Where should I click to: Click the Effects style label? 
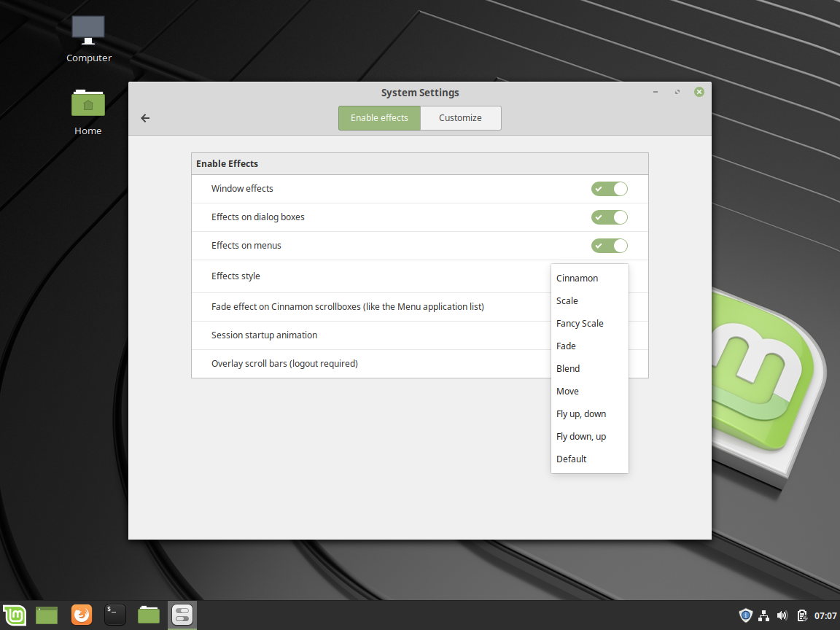pyautogui.click(x=236, y=276)
